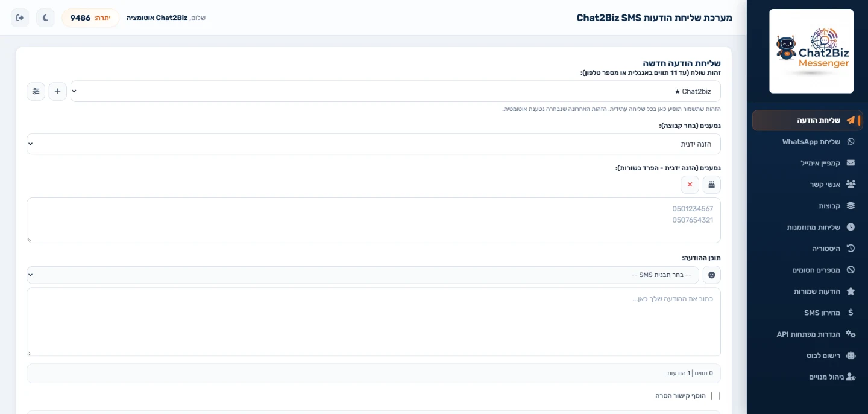This screenshot has height=414, width=868.
Task: Click the logout arrow icon in the header
Action: click(20, 18)
